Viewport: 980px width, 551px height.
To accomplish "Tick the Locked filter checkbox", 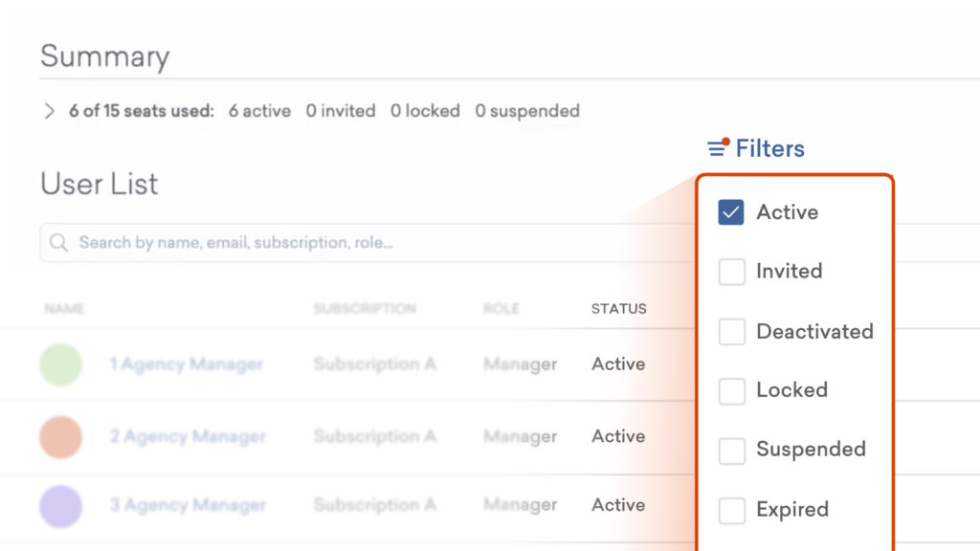I will pos(731,390).
